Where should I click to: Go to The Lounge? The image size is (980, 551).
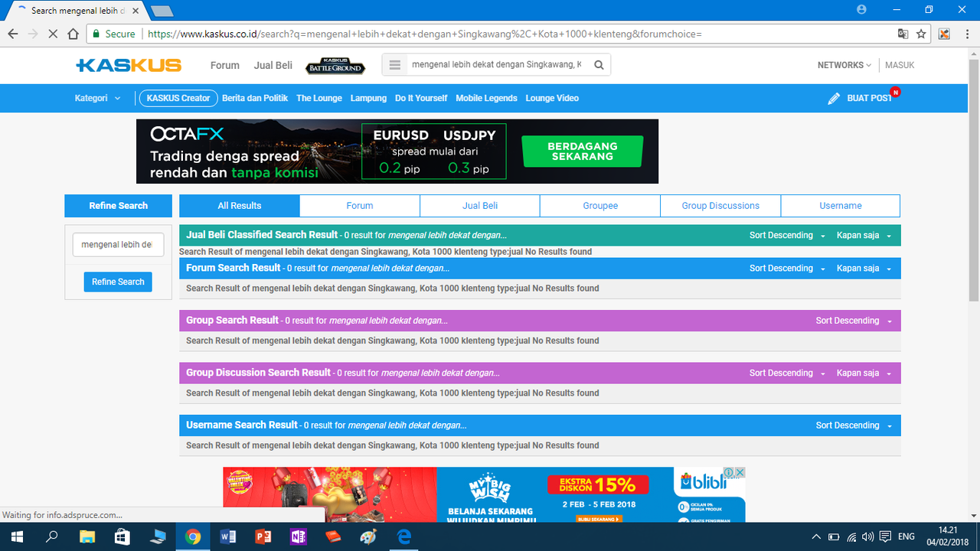(x=319, y=98)
